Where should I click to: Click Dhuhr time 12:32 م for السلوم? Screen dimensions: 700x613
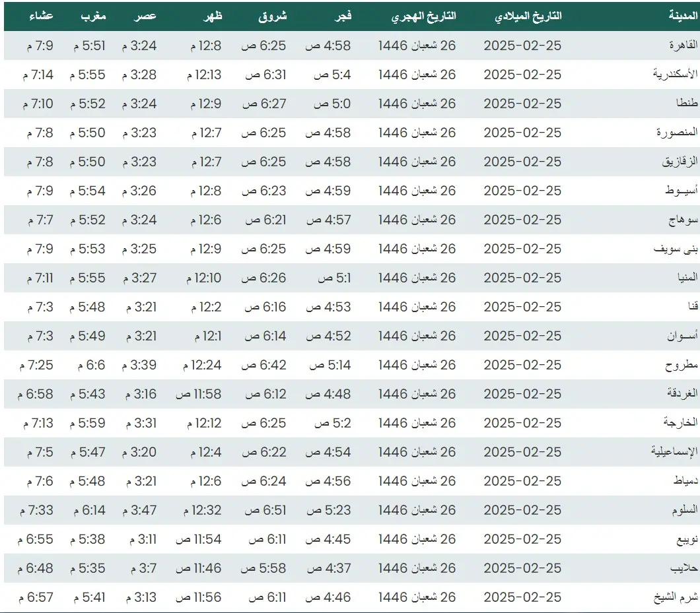click(202, 510)
